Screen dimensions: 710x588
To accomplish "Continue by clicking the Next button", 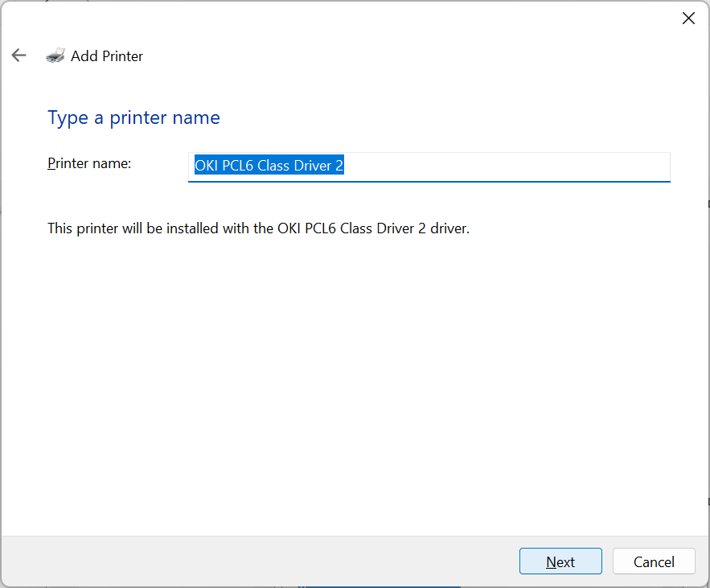I will 560,561.
